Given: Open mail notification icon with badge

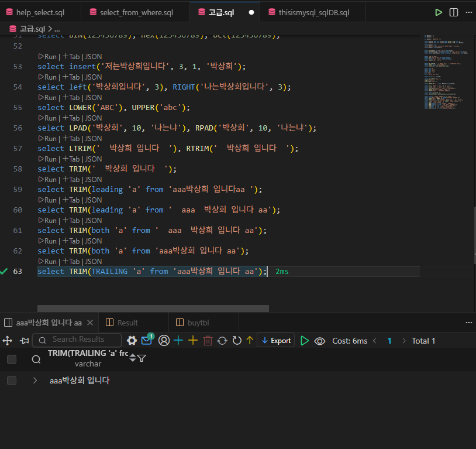Looking at the screenshot, I should (147, 340).
